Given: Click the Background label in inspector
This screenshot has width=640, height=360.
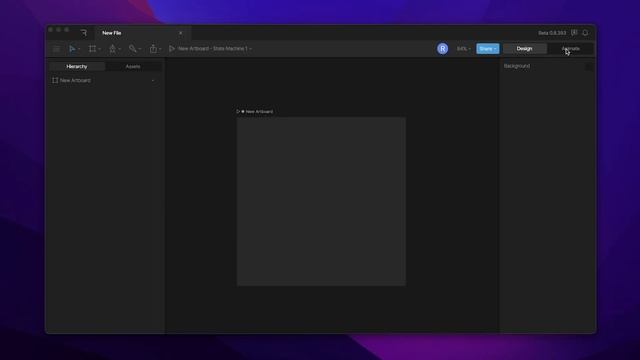Looking at the screenshot, I should click(x=517, y=66).
